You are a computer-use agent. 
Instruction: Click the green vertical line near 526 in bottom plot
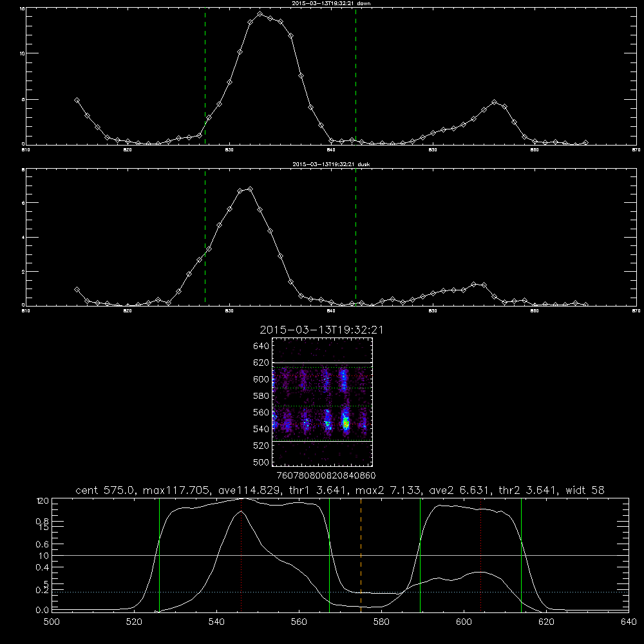[159, 555]
